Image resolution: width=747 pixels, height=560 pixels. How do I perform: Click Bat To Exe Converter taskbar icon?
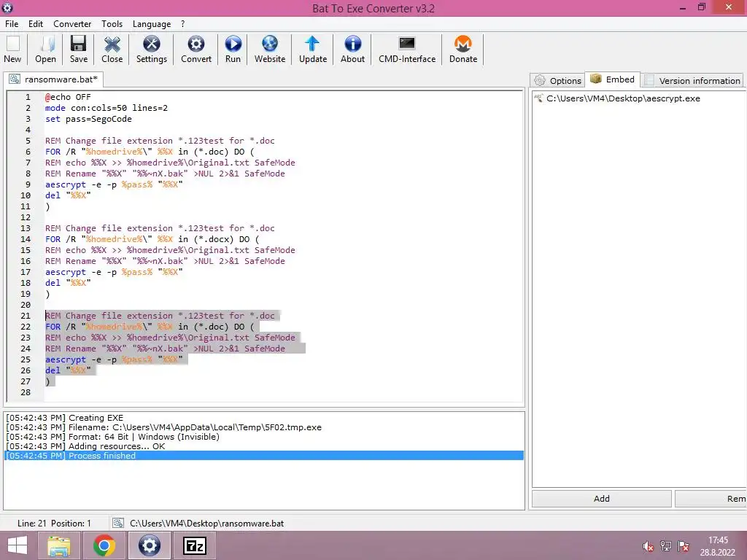[149, 545]
